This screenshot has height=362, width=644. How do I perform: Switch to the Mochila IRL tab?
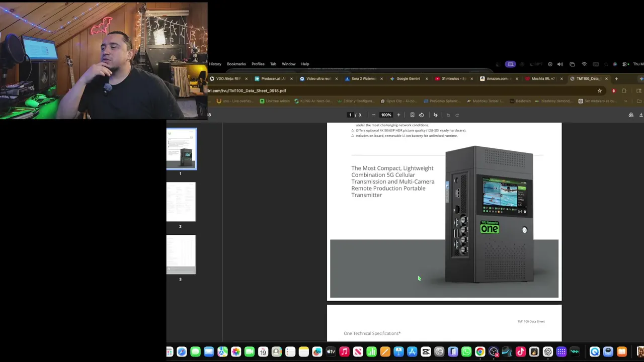point(543,78)
